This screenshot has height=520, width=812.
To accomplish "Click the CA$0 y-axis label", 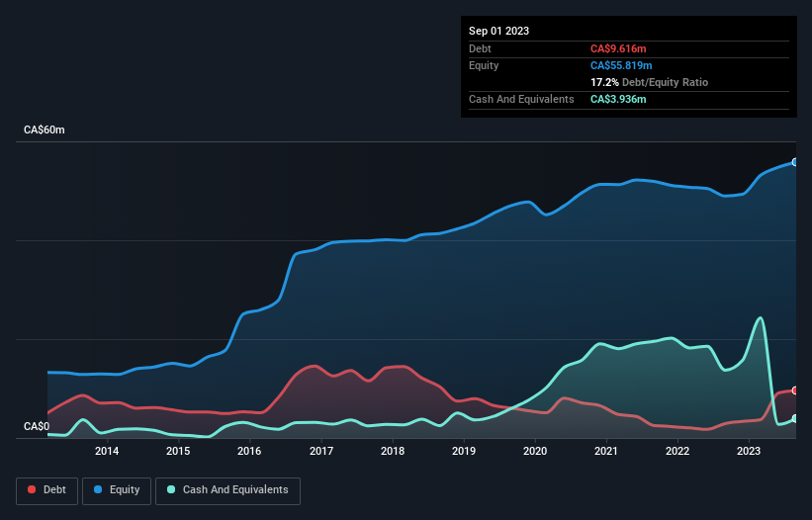I will [37, 426].
